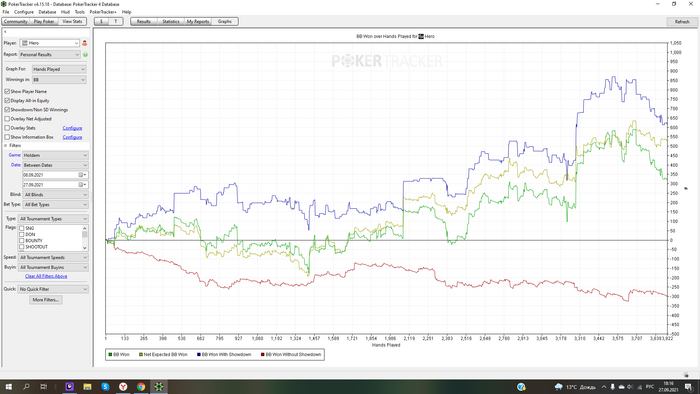Image resolution: width=700 pixels, height=394 pixels.
Task: Enable Overlay Stats checkbox
Action: (7, 128)
